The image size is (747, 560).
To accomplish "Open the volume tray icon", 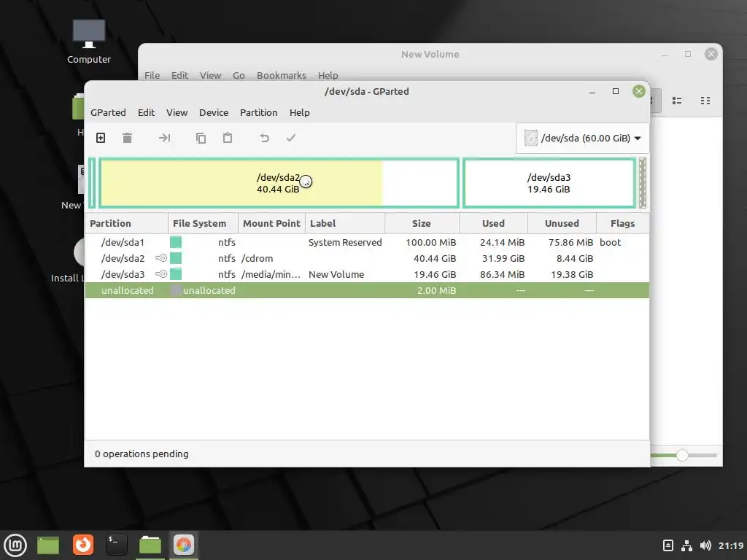I will 705,545.
